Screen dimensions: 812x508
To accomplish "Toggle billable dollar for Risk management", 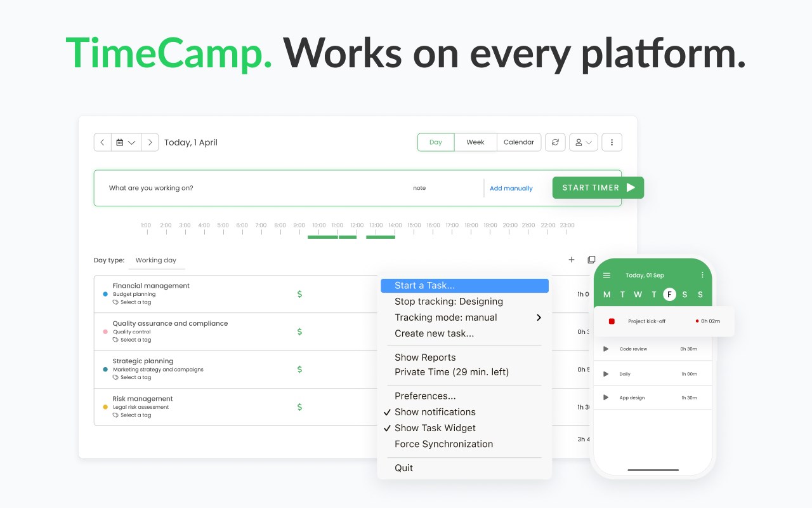I will [x=299, y=407].
